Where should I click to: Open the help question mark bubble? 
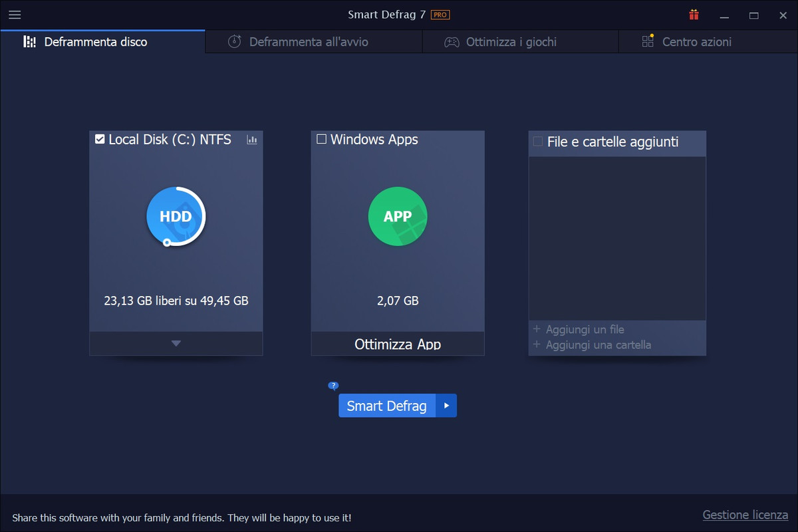pos(334,386)
